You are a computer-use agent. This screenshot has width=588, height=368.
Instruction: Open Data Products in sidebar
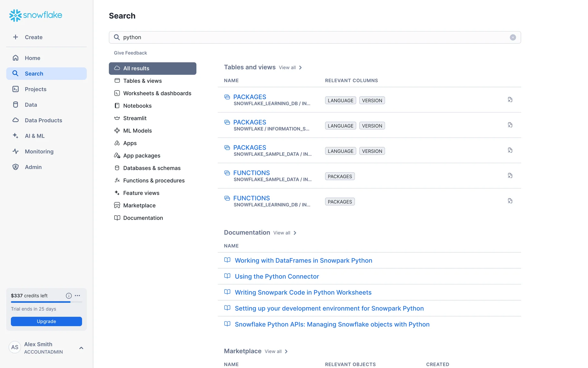tap(43, 120)
